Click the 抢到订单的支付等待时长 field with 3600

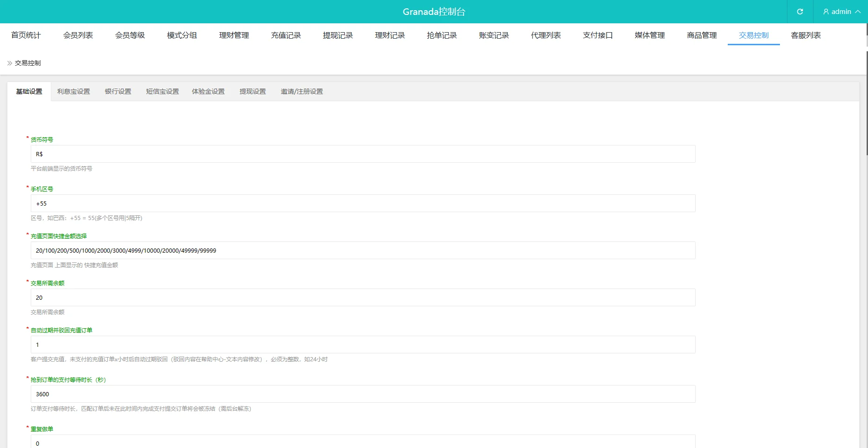(362, 394)
